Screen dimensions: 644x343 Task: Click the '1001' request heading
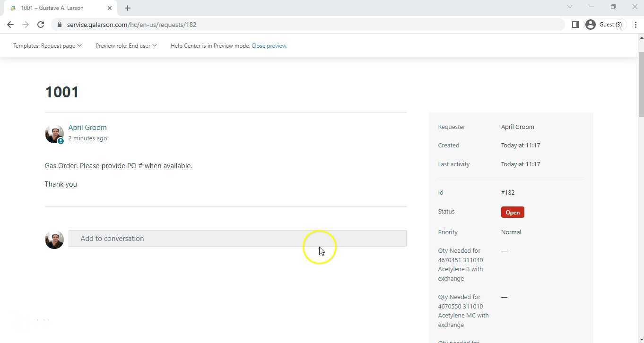coord(62,92)
